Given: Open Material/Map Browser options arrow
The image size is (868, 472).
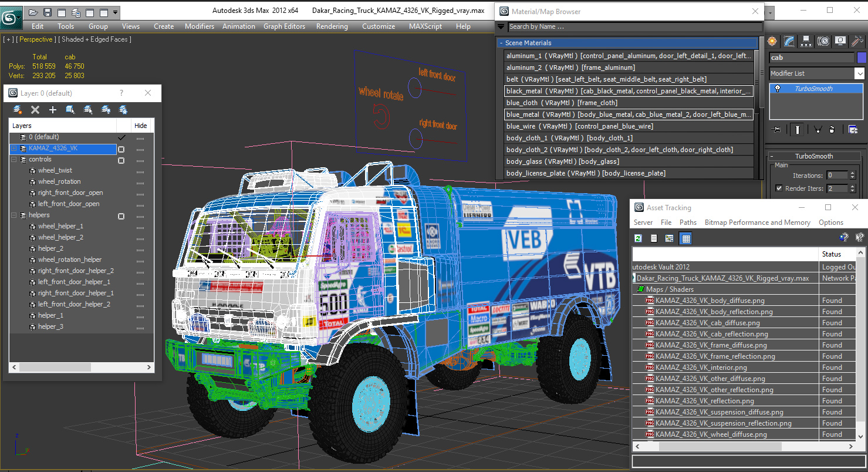Looking at the screenshot, I should point(501,26).
